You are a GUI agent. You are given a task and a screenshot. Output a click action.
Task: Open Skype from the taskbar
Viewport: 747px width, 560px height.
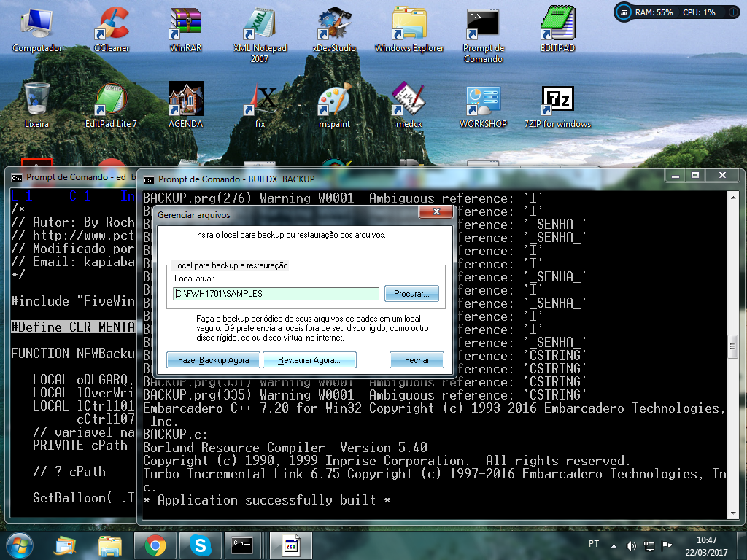(x=198, y=545)
